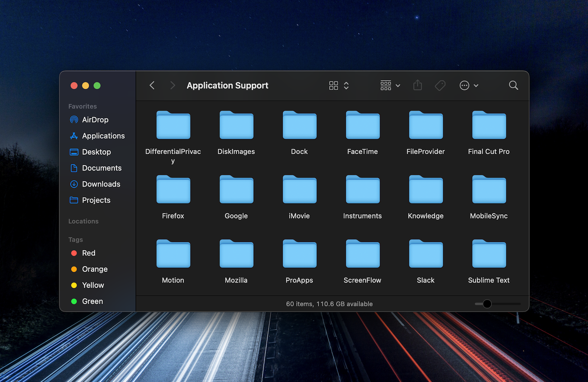Select the Mozilla folder

(236, 254)
